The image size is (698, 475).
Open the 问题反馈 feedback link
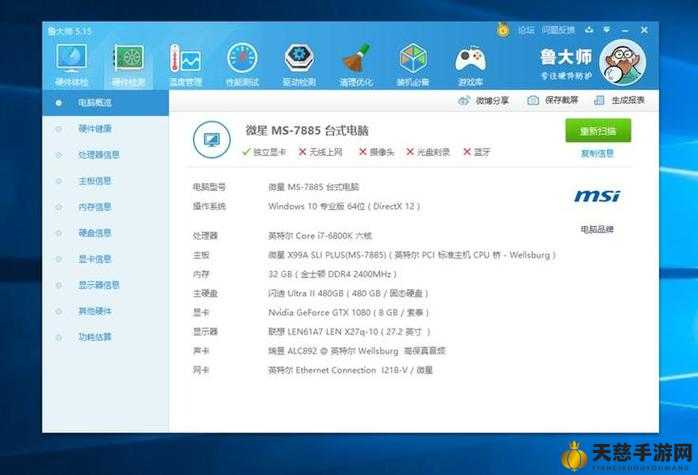pos(558,30)
